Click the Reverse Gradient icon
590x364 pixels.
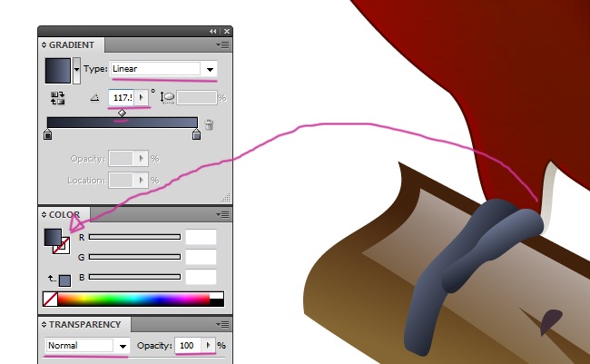tap(59, 97)
